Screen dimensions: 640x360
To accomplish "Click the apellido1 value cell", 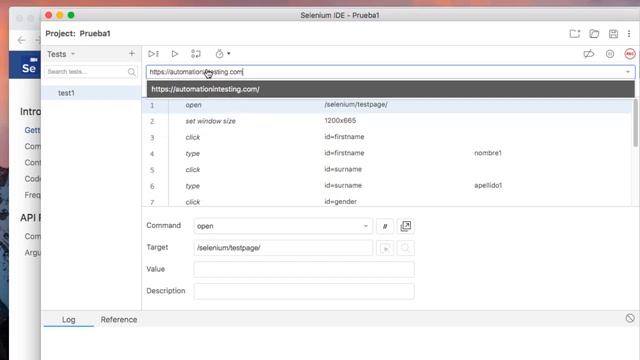I will (488, 185).
